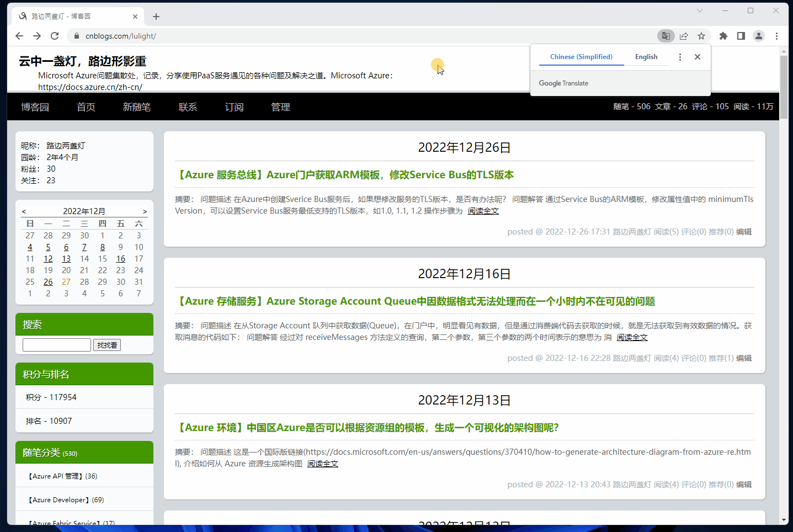This screenshot has height=532, width=793.
Task: Open the Extensions puzzle icon
Action: click(723, 36)
